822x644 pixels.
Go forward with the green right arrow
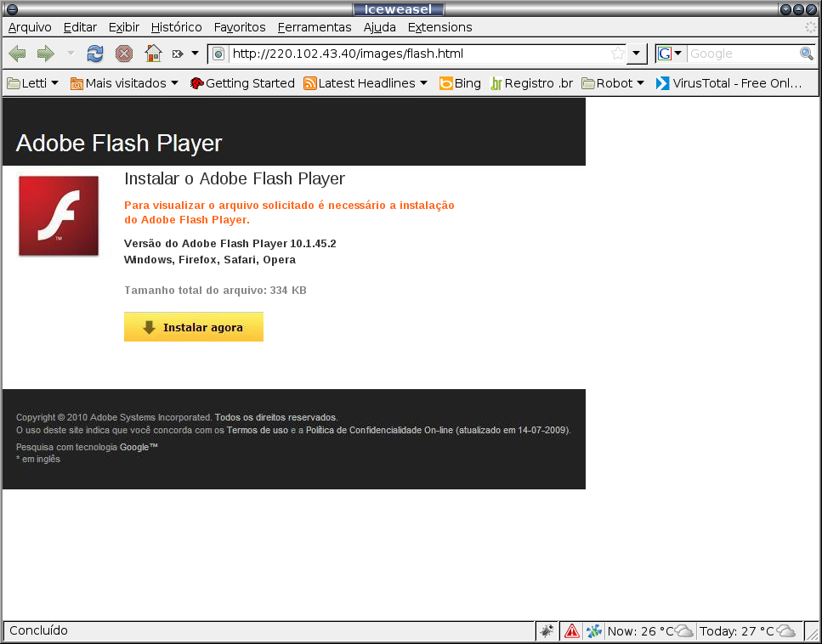pyautogui.click(x=46, y=54)
